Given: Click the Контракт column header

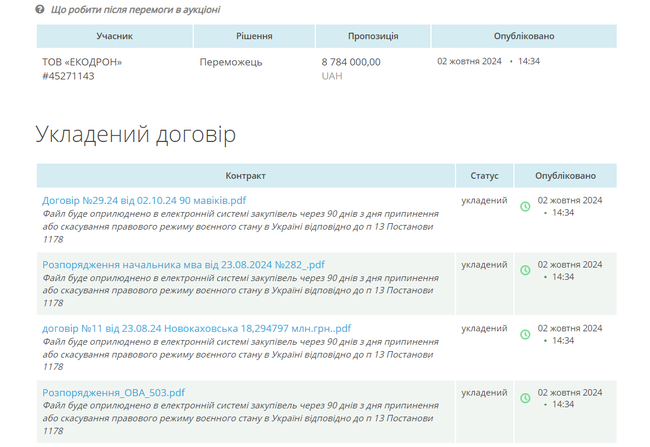Looking at the screenshot, I should pyautogui.click(x=245, y=175).
